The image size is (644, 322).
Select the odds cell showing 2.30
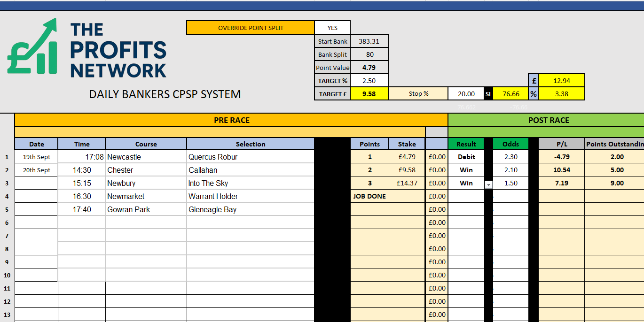coord(510,157)
